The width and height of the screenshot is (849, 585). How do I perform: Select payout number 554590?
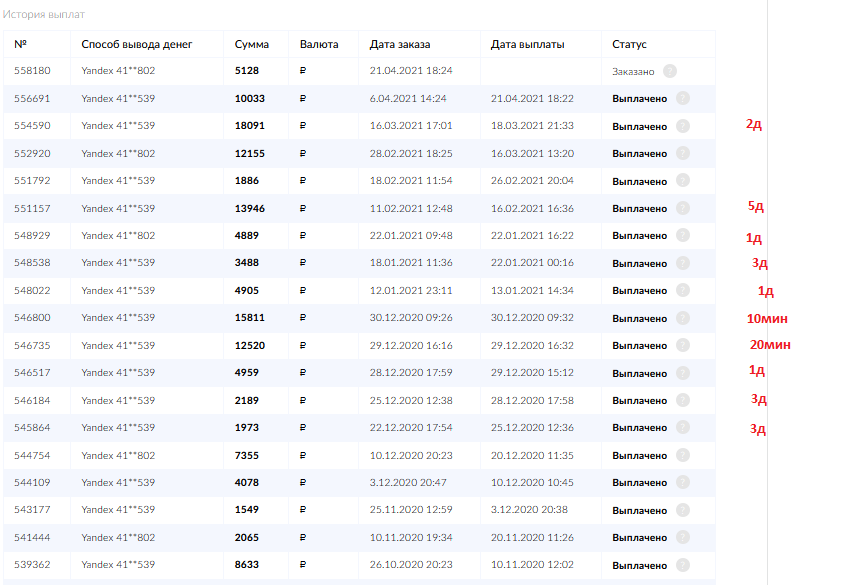pyautogui.click(x=32, y=126)
